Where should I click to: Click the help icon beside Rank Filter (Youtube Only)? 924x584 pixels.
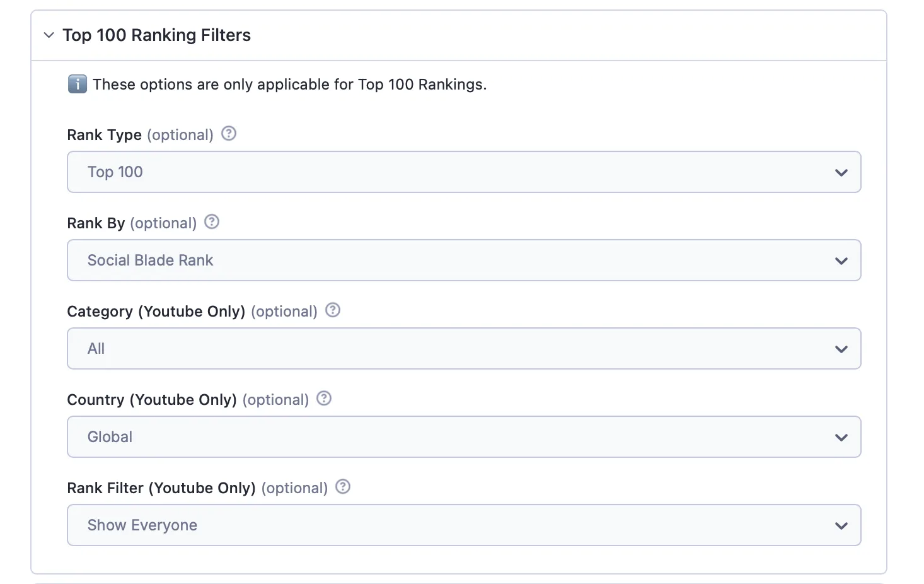tap(343, 487)
